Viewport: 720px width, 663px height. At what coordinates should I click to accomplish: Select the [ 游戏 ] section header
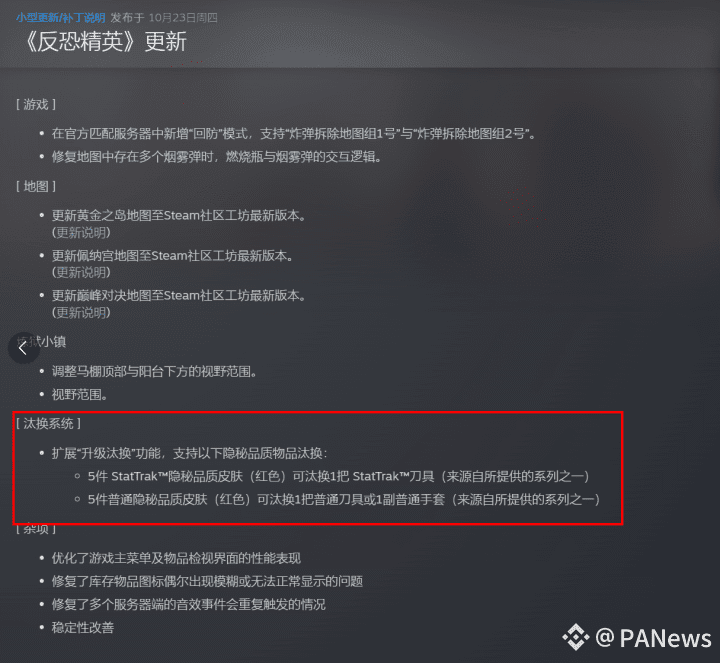[36, 105]
